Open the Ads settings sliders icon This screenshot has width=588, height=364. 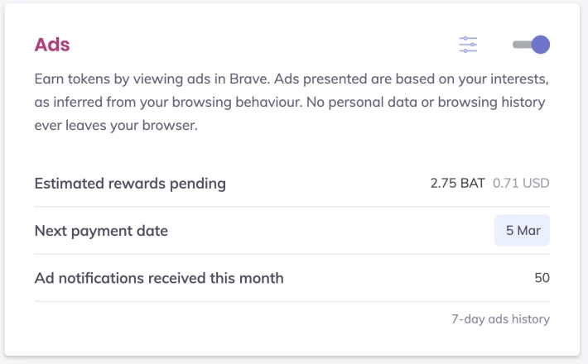(x=468, y=45)
